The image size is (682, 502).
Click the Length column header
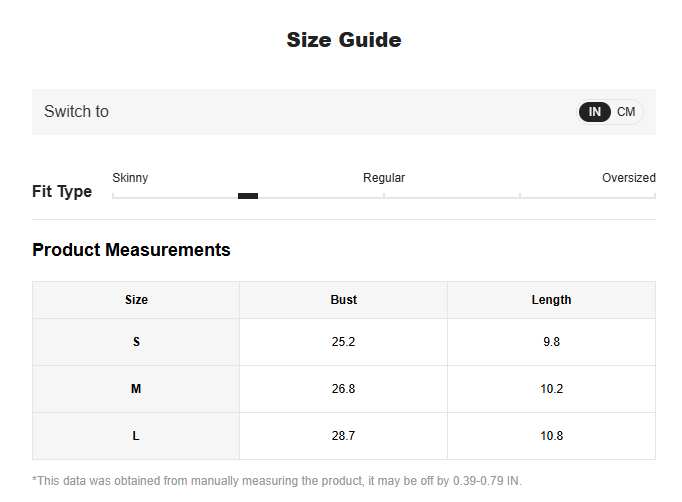tap(551, 300)
